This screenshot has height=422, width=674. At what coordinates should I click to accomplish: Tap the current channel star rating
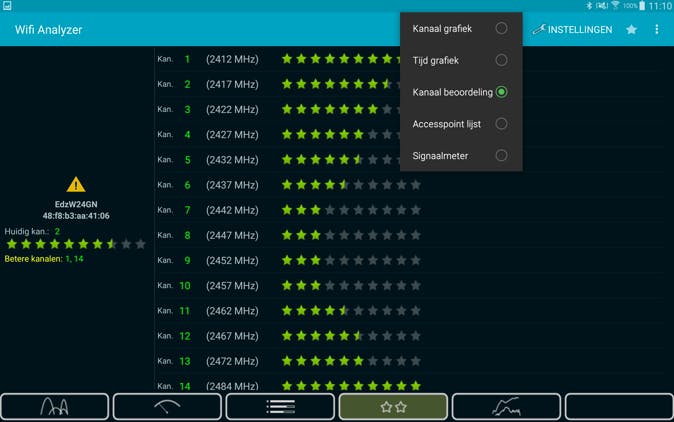pos(76,244)
